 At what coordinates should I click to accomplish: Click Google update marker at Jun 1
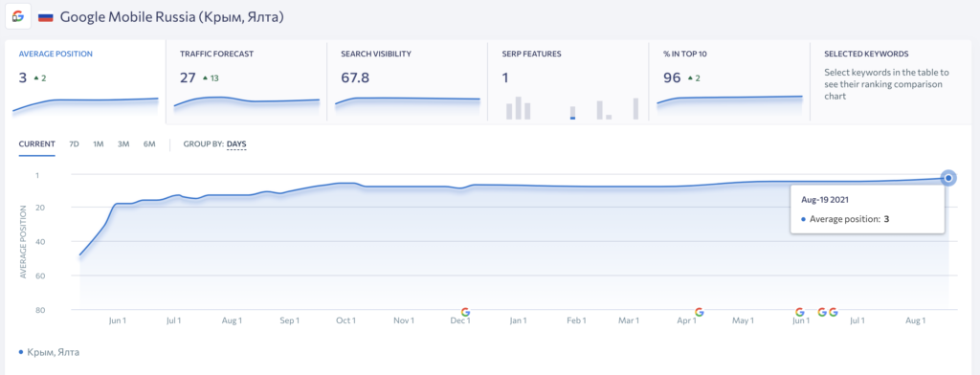pos(799,312)
